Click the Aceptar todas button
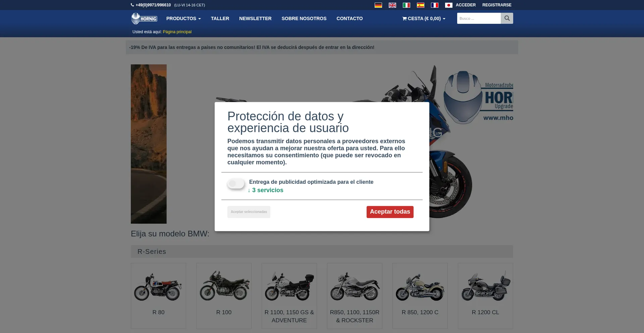The width and height of the screenshot is (644, 333). pos(390,212)
